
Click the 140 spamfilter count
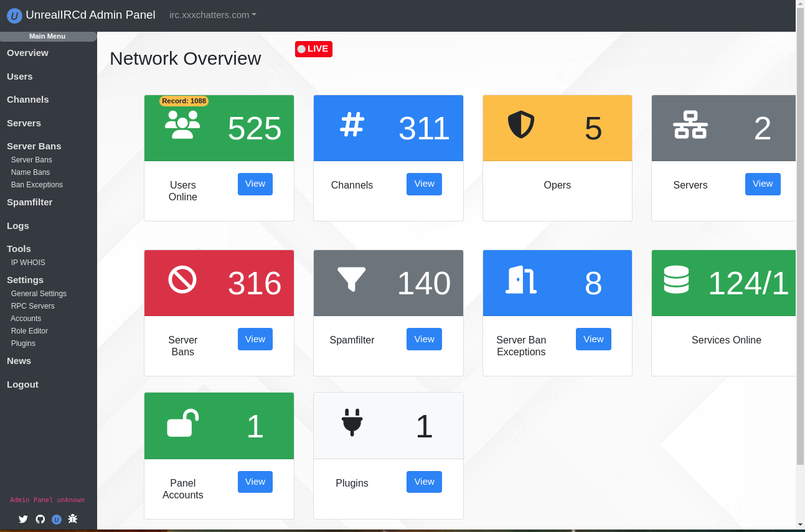tap(424, 283)
